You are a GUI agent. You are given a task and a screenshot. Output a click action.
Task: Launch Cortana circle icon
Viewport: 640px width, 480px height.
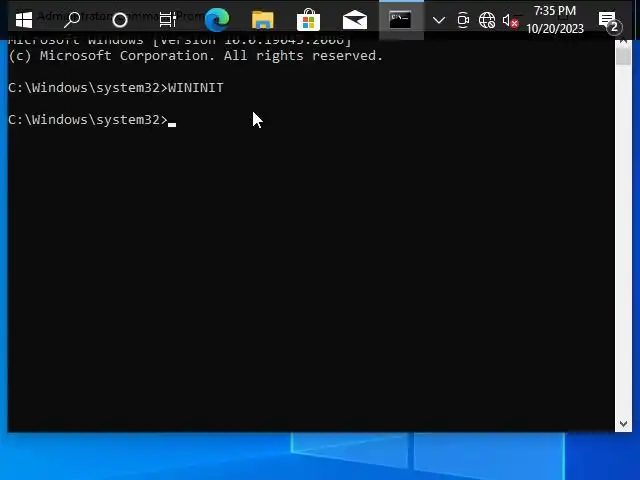pos(120,20)
